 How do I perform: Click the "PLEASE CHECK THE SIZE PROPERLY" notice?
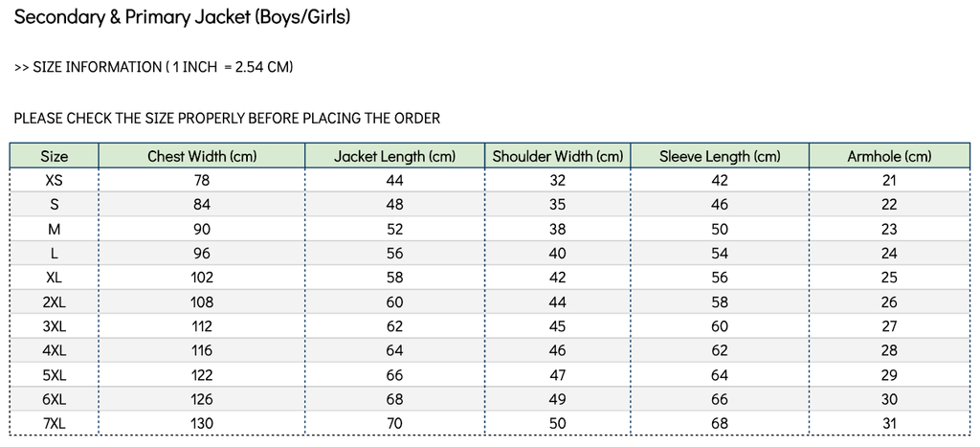click(227, 119)
